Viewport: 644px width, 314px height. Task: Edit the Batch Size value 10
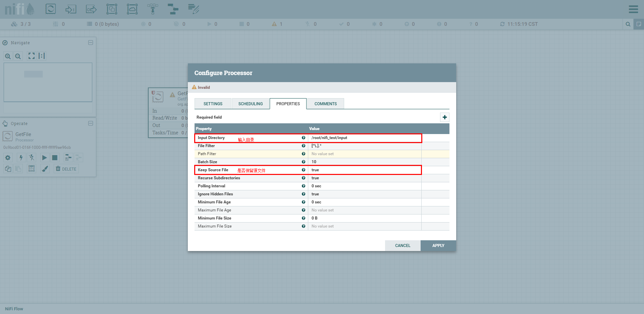(x=365, y=162)
